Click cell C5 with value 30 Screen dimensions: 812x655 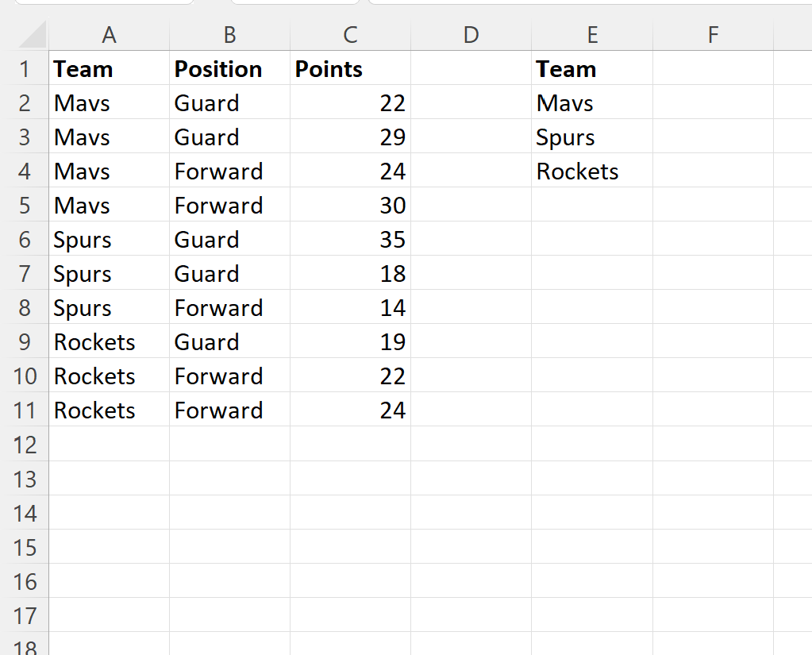(350, 206)
